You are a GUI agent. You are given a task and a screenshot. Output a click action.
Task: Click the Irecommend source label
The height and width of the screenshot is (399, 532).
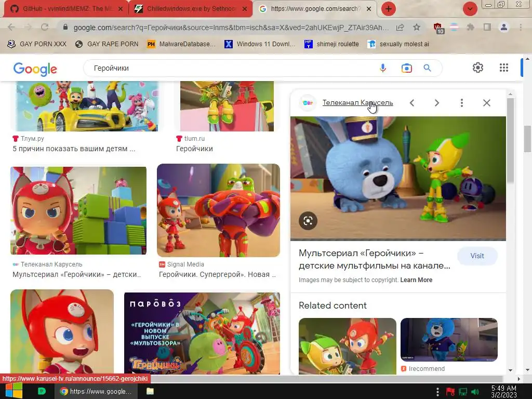point(427,369)
